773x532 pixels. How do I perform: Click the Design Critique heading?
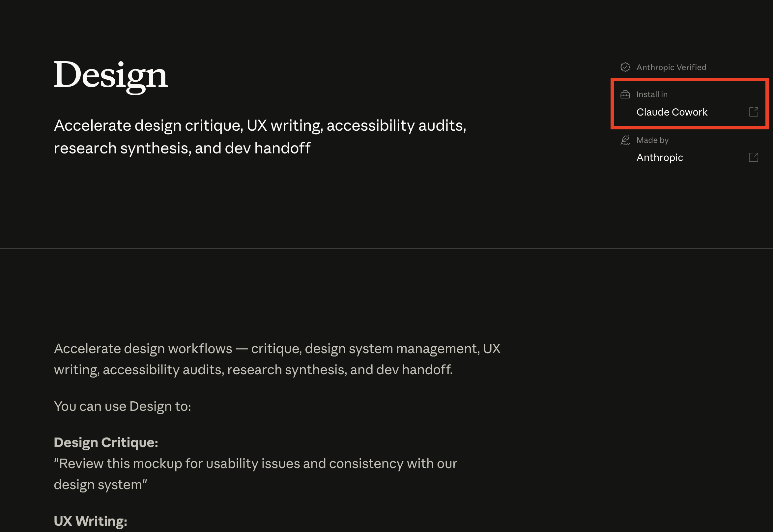[106, 443]
